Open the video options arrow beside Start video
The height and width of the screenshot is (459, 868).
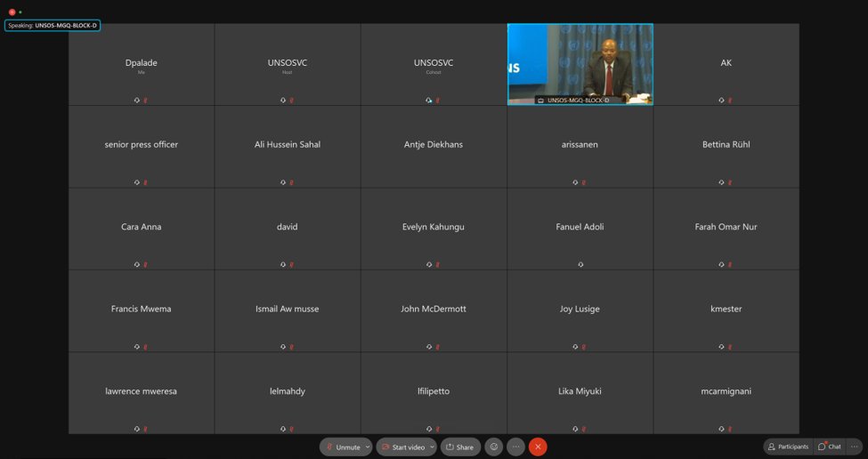point(433,447)
